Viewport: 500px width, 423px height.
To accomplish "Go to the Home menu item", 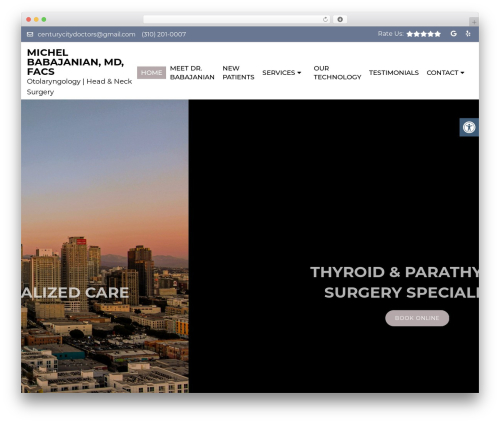I will click(151, 73).
